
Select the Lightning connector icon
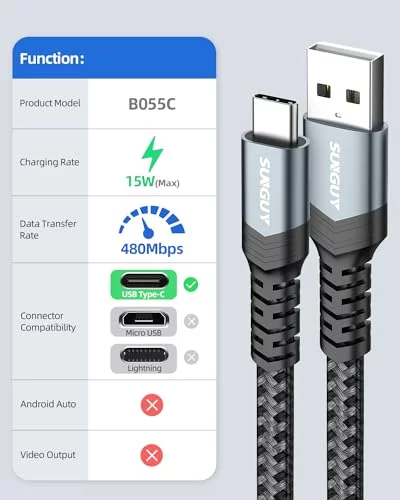144,358
